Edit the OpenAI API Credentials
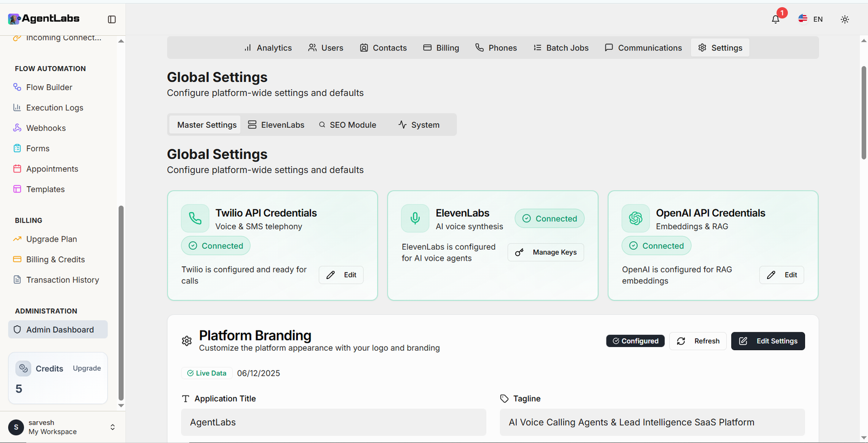Screen dimensions: 868x443 pos(782,275)
